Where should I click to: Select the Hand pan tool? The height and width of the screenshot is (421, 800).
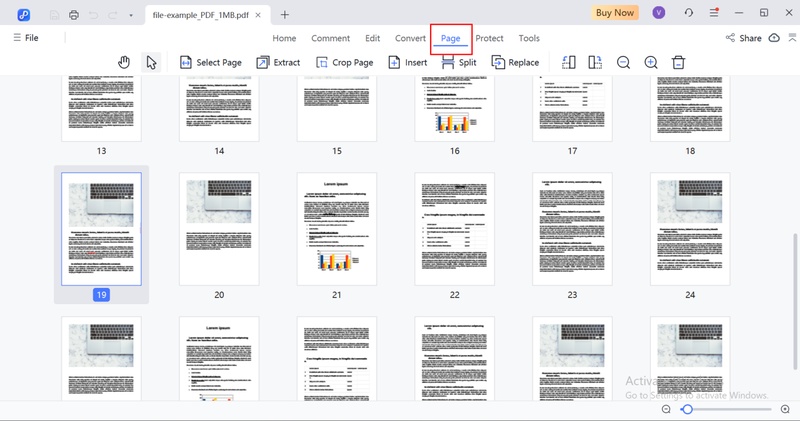pos(123,62)
